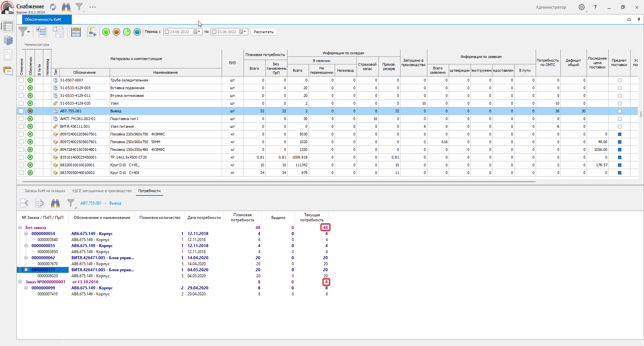The width and height of the screenshot is (644, 346).
Task: Open the 'по' end date calendar dropdown
Action: (243, 32)
